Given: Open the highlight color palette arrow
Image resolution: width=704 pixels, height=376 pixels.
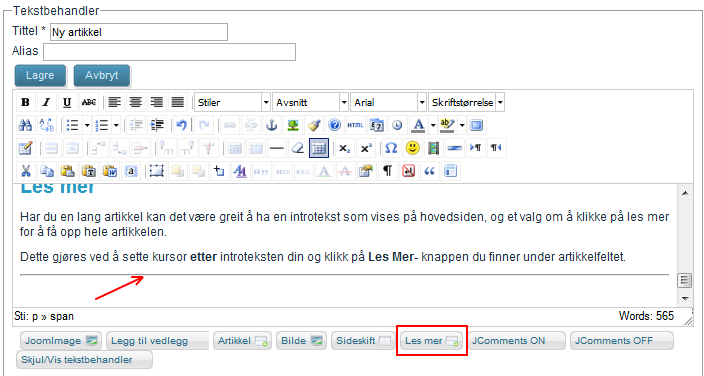Looking at the screenshot, I should coord(462,125).
